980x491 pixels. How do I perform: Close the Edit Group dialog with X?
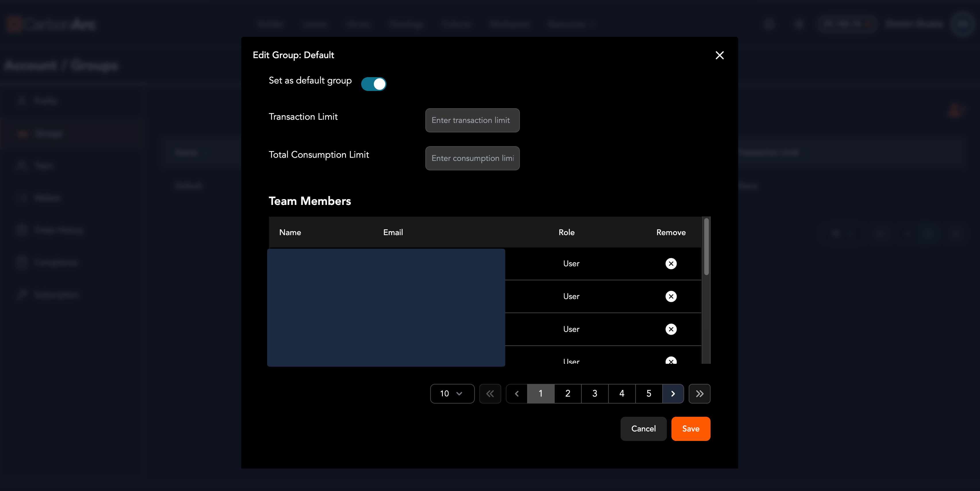point(719,55)
